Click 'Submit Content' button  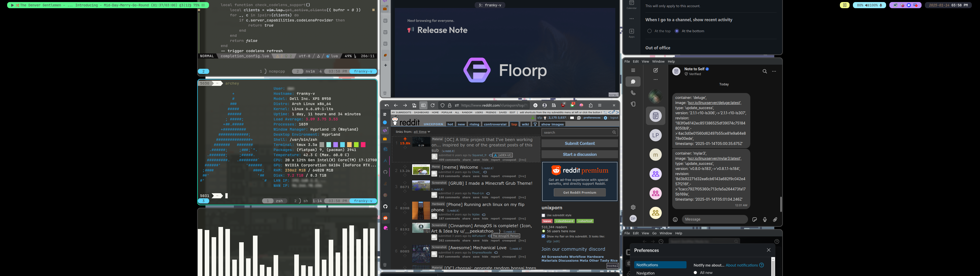(579, 143)
